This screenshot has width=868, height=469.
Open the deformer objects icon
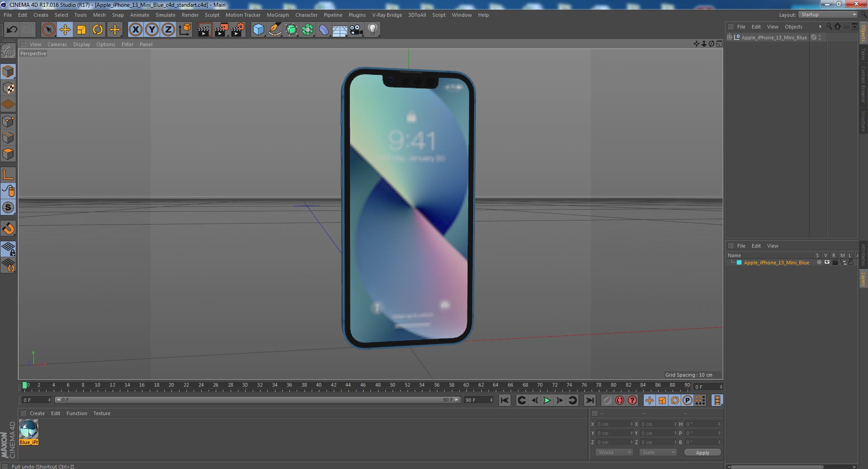click(324, 30)
